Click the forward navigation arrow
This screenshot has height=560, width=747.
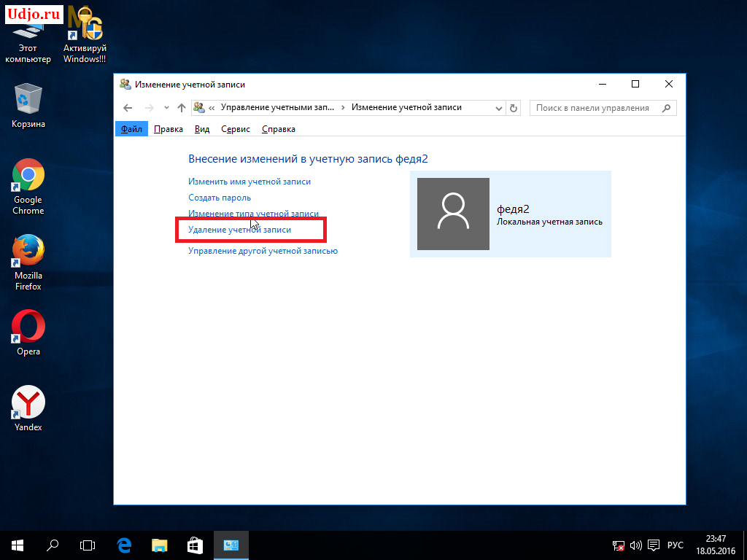149,108
